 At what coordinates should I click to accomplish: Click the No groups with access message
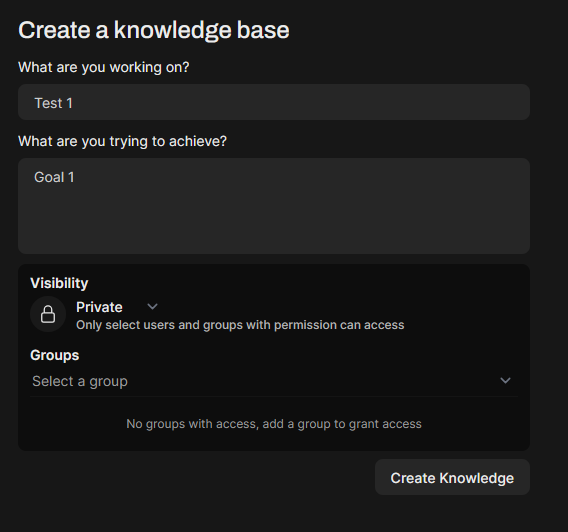pos(274,424)
